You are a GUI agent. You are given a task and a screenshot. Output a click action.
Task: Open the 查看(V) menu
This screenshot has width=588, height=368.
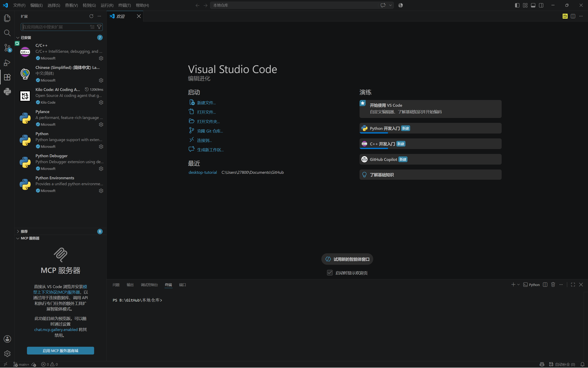(x=71, y=5)
